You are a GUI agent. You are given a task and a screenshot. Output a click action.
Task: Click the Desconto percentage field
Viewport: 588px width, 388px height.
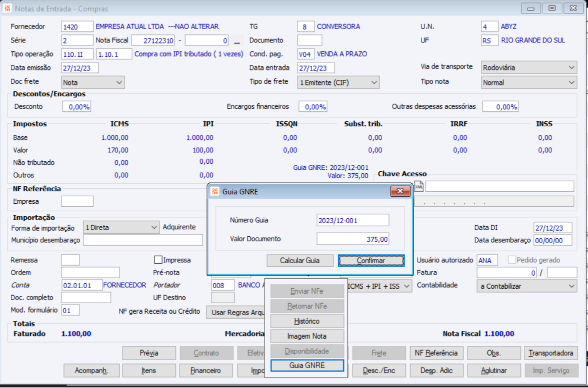(x=77, y=107)
